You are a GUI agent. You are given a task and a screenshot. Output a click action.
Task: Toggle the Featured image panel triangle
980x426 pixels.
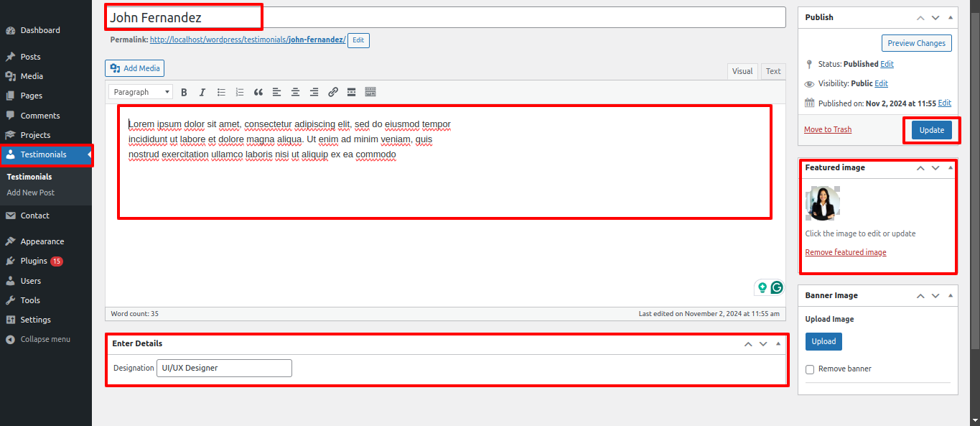click(x=951, y=167)
